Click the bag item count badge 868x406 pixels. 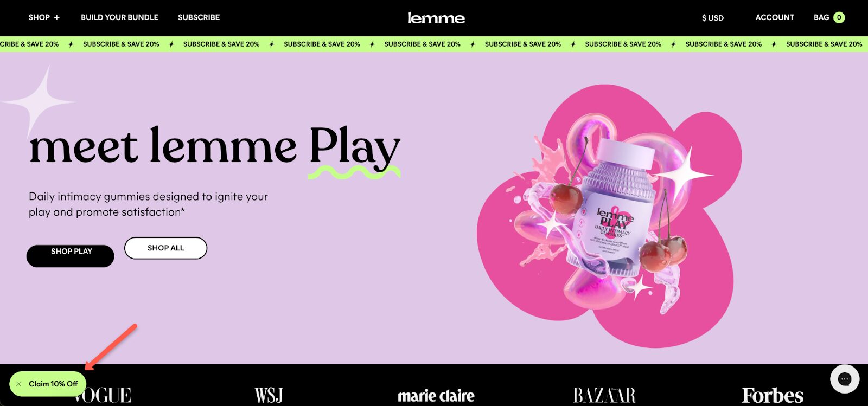839,17
